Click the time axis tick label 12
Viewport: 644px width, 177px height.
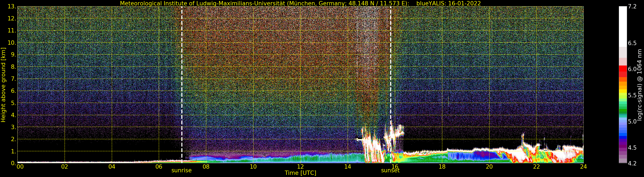[x=300, y=166]
